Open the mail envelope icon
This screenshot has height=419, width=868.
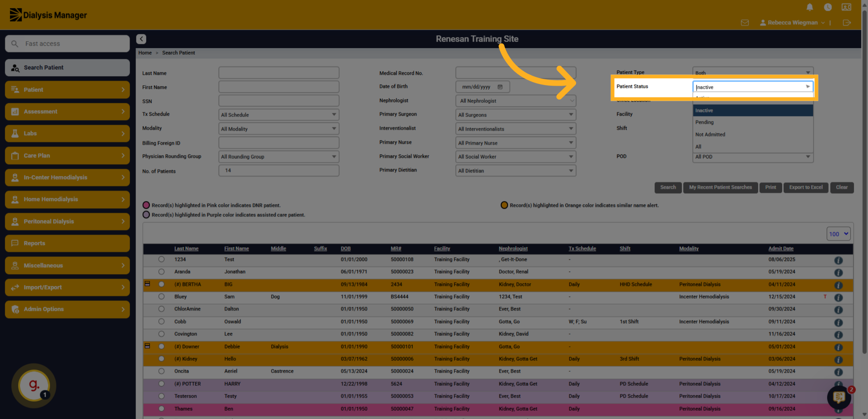[745, 23]
